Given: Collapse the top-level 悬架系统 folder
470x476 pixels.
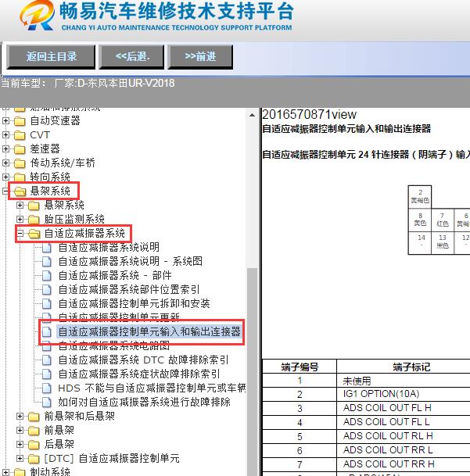Looking at the screenshot, I should [x=5, y=191].
